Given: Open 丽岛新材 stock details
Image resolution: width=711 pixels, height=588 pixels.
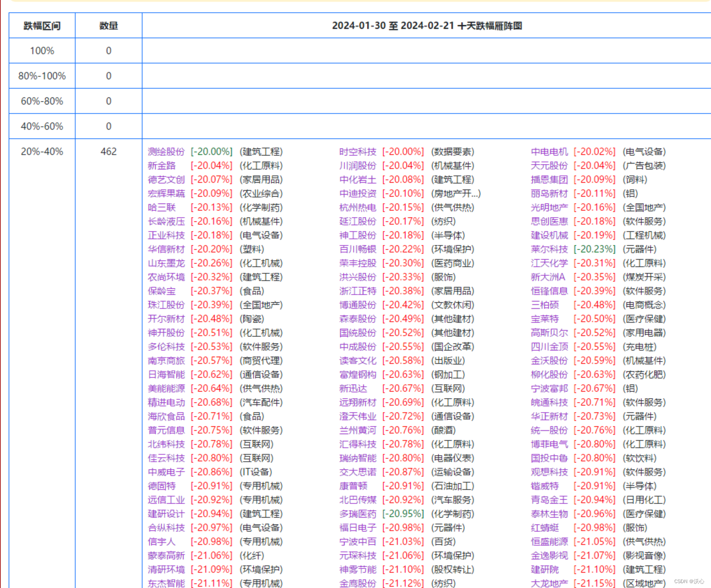Looking at the screenshot, I should point(549,194).
